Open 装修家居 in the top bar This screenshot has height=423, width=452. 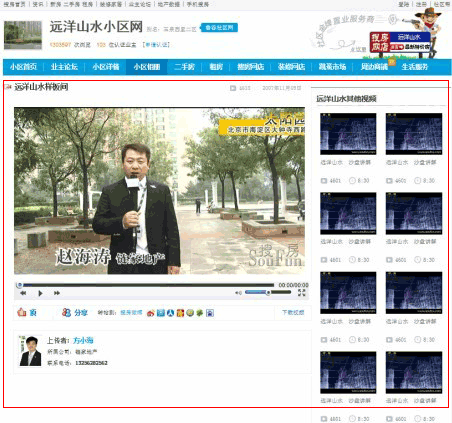(111, 4)
